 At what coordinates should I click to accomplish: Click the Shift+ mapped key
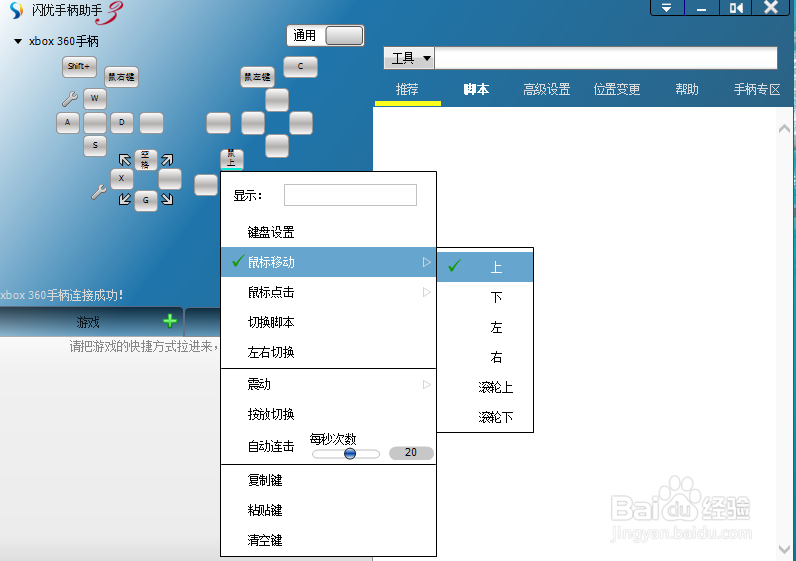pos(79,67)
